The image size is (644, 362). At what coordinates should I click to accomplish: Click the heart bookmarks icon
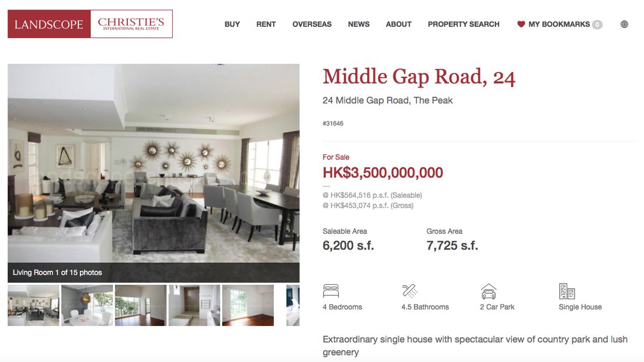click(x=521, y=24)
